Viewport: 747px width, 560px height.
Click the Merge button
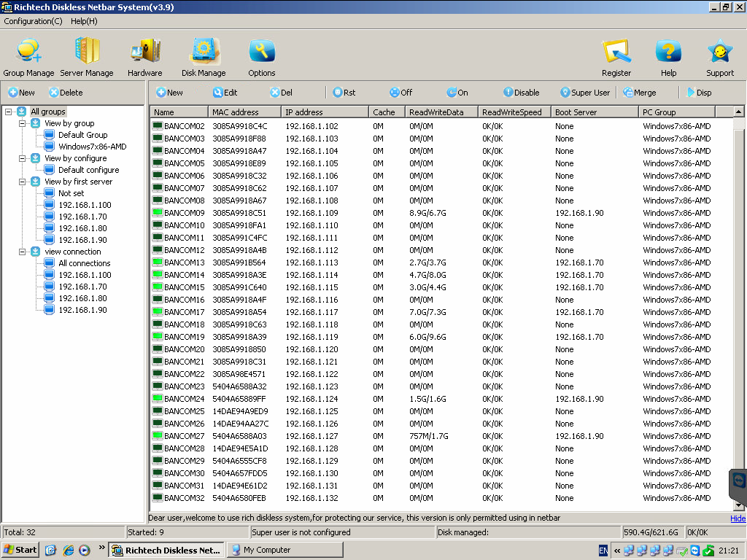tap(639, 93)
